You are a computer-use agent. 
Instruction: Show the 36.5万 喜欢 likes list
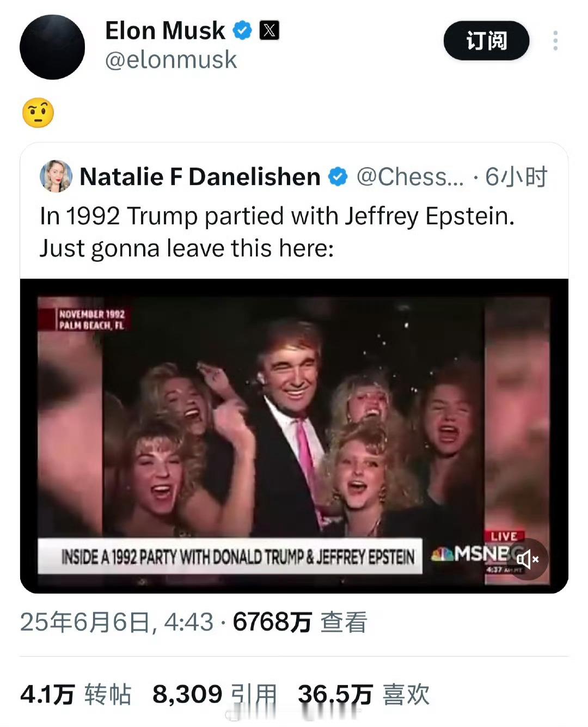pyautogui.click(x=364, y=694)
